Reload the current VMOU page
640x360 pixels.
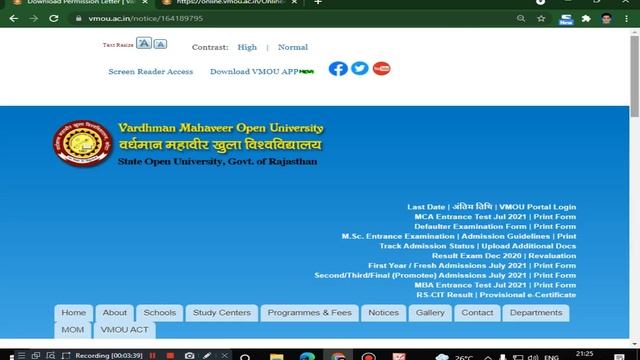point(53,19)
